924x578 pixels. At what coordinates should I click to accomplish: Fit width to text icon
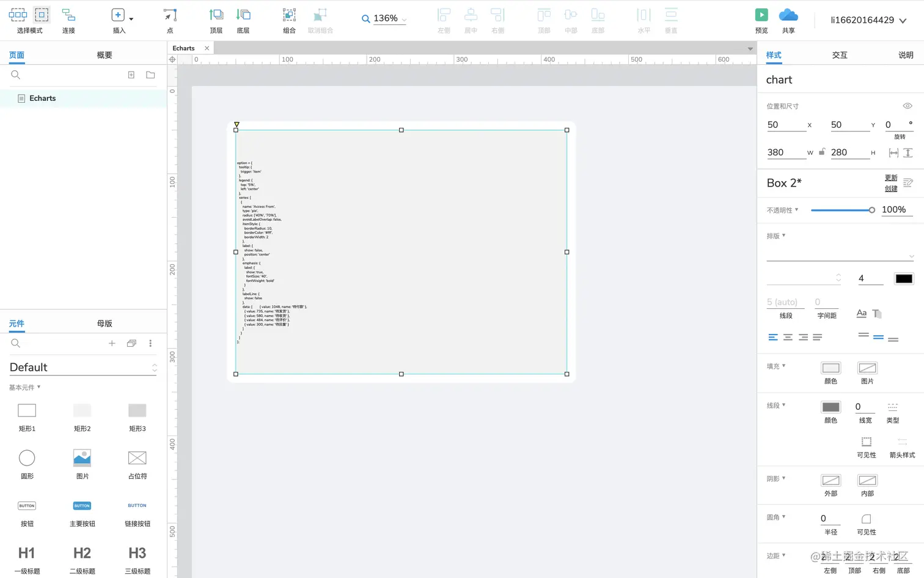coord(893,153)
